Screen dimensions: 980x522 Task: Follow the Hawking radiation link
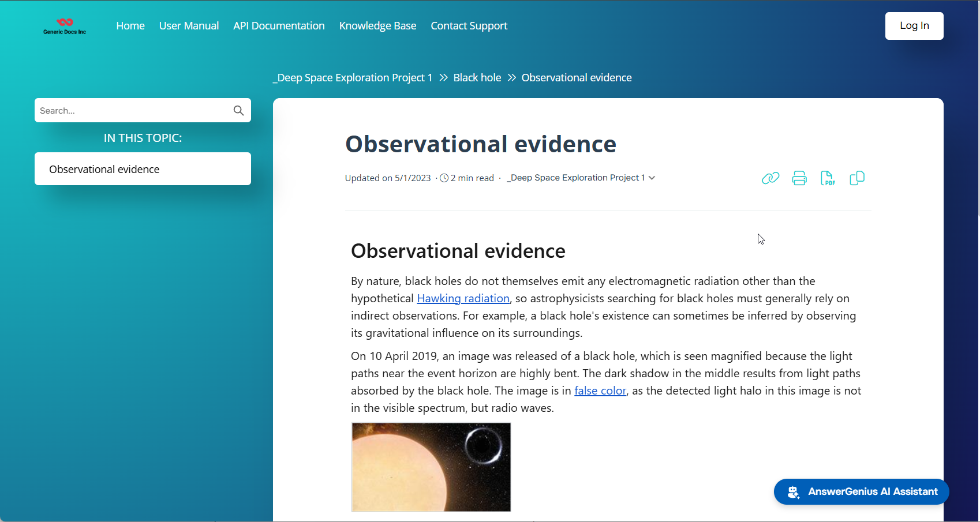point(463,298)
